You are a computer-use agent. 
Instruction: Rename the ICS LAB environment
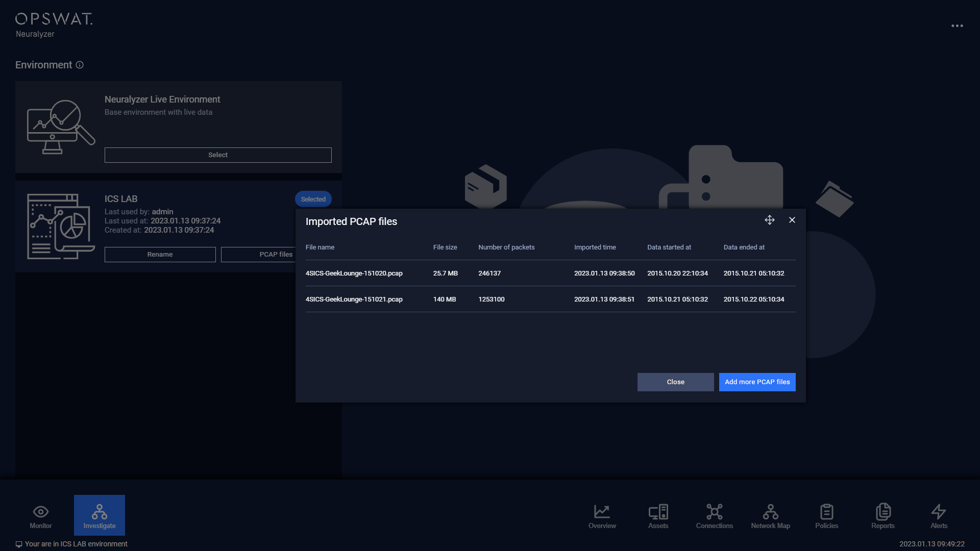[x=160, y=255]
